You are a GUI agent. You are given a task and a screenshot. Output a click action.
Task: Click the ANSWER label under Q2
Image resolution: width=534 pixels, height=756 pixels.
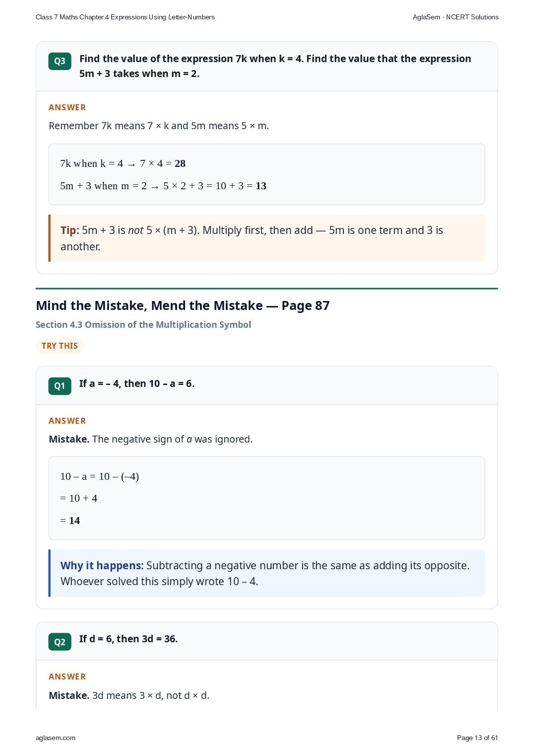pos(67,677)
